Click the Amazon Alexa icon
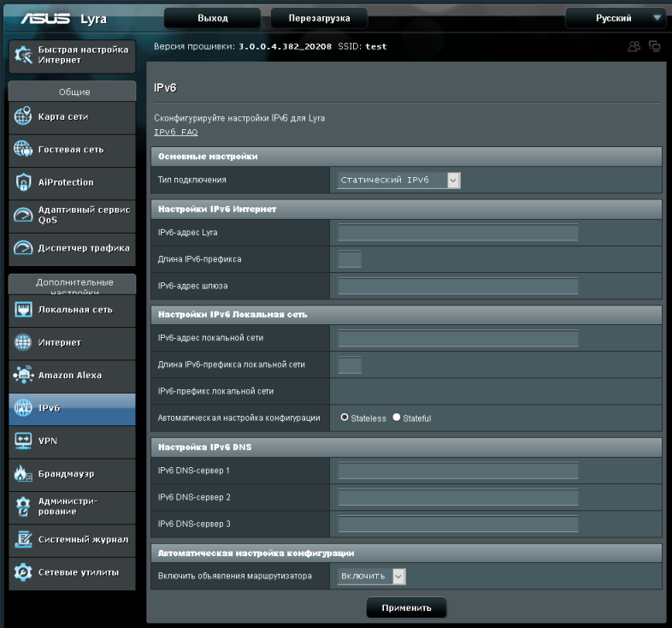This screenshot has height=628, width=672. (x=23, y=375)
